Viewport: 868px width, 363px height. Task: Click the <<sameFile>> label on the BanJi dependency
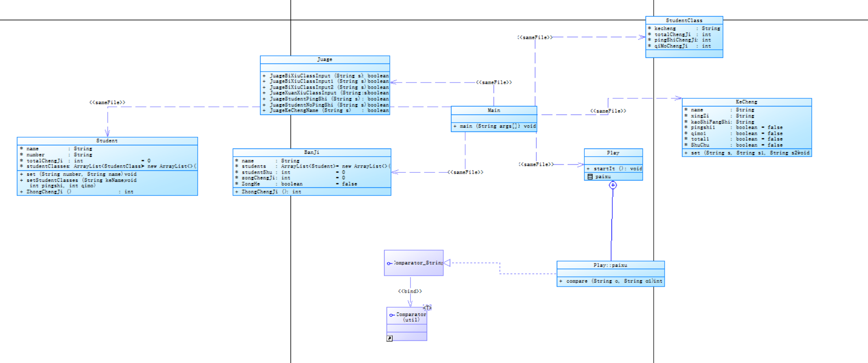(x=466, y=172)
